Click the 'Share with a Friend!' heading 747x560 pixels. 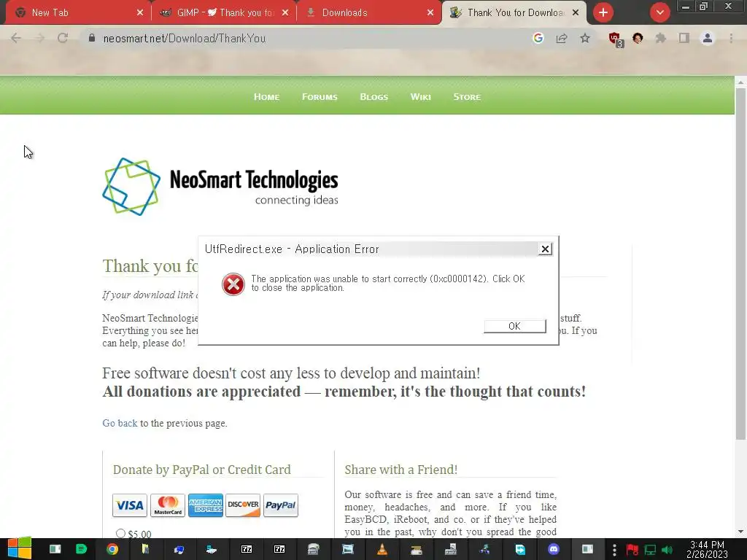coord(401,470)
